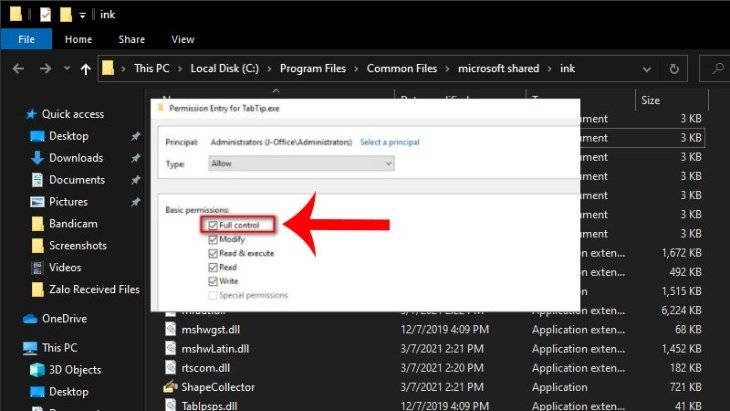Select Quick access star icon
Screen dimensions: 730x411
tap(31, 114)
